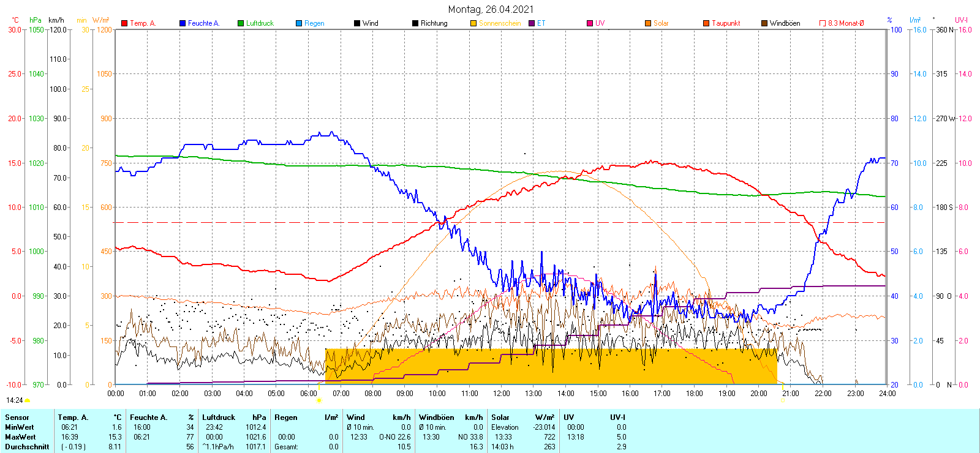This screenshot has height=453, width=980.
Task: Click the orange Solar legend square
Action: (x=648, y=23)
